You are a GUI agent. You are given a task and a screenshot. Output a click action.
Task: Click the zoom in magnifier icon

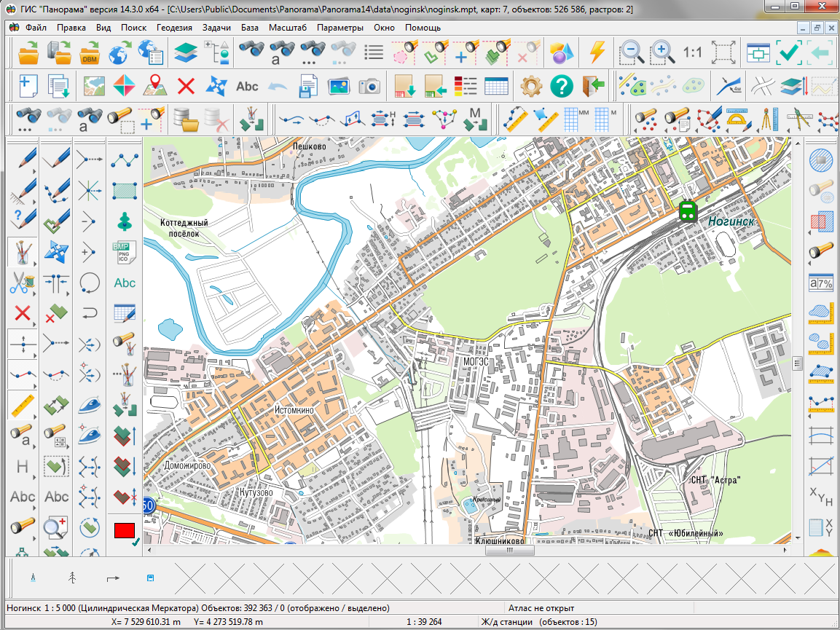coord(662,52)
